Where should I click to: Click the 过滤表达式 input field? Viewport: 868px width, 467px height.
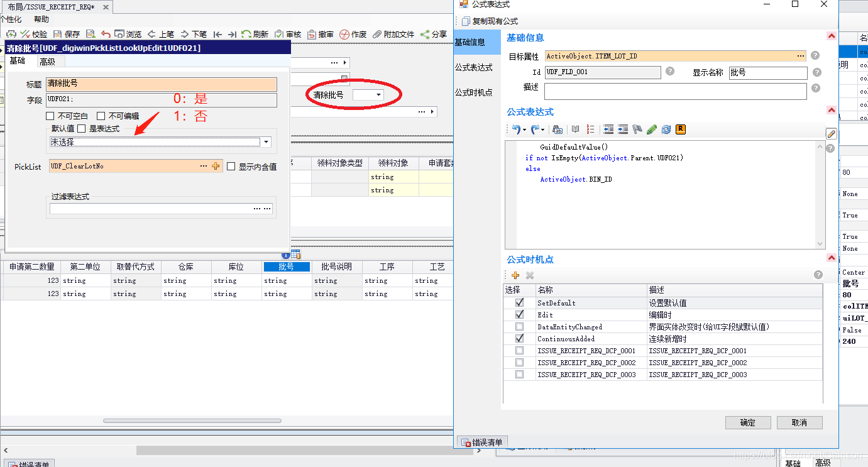tap(161, 209)
